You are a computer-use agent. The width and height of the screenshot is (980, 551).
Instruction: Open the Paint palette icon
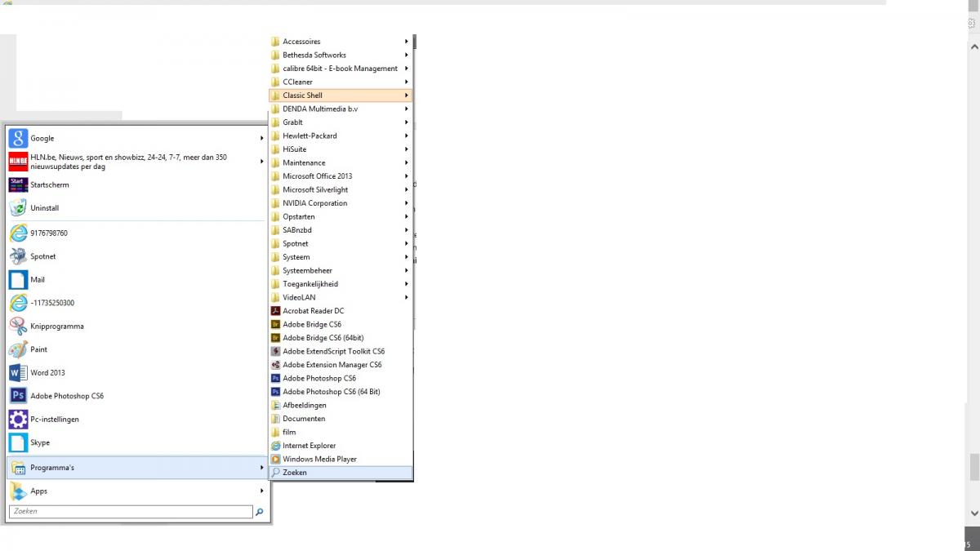(x=18, y=349)
